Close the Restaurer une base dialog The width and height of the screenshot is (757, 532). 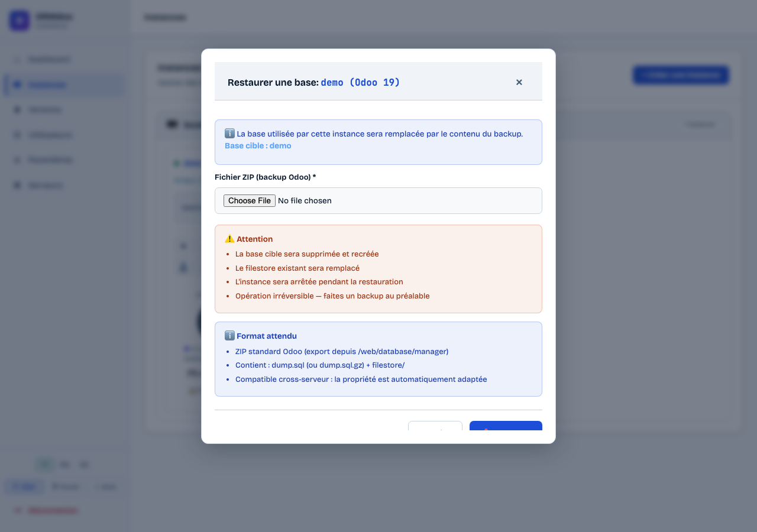(x=519, y=82)
